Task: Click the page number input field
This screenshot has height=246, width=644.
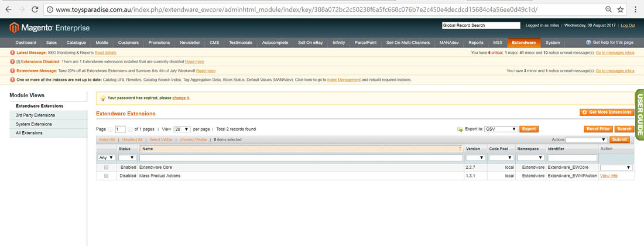Action: [x=121, y=129]
